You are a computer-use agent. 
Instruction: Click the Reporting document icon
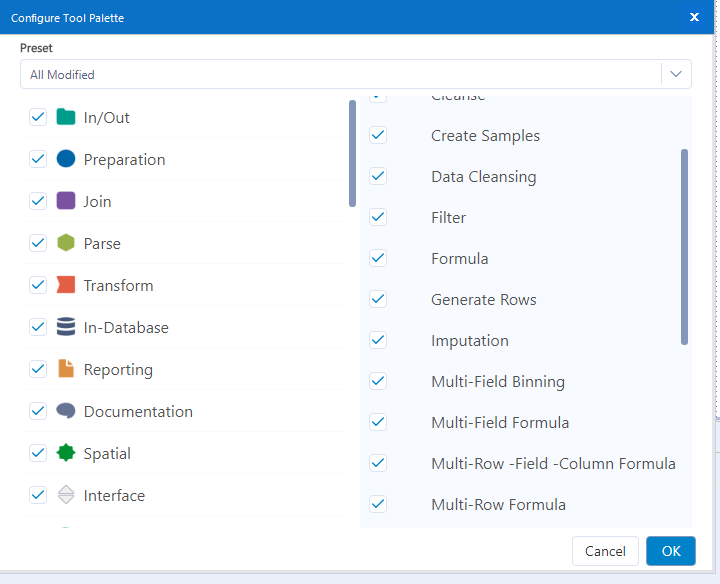(x=66, y=369)
